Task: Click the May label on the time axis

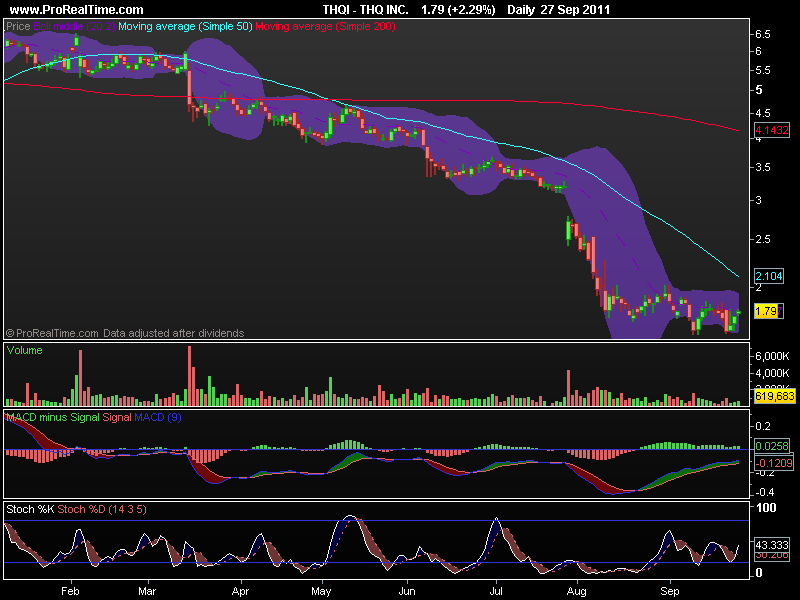Action: click(321, 591)
